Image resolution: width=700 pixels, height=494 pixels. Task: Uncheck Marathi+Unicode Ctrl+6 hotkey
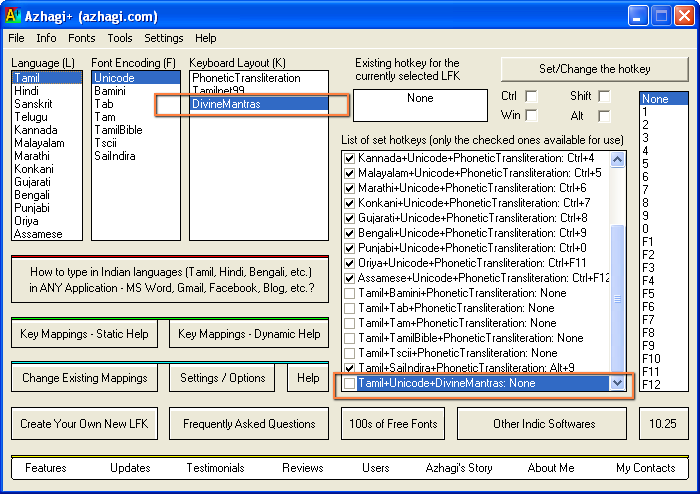(x=350, y=188)
